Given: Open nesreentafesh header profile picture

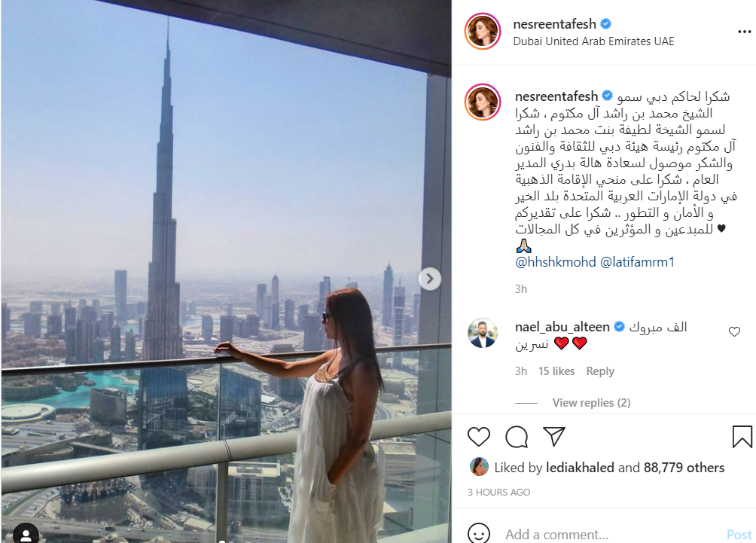Looking at the screenshot, I should tap(483, 32).
